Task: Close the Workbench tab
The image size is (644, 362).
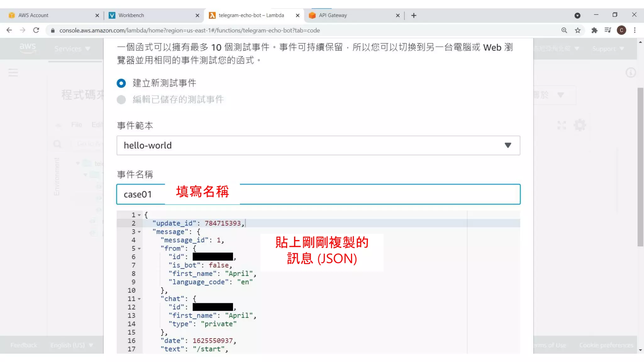Action: pyautogui.click(x=197, y=15)
